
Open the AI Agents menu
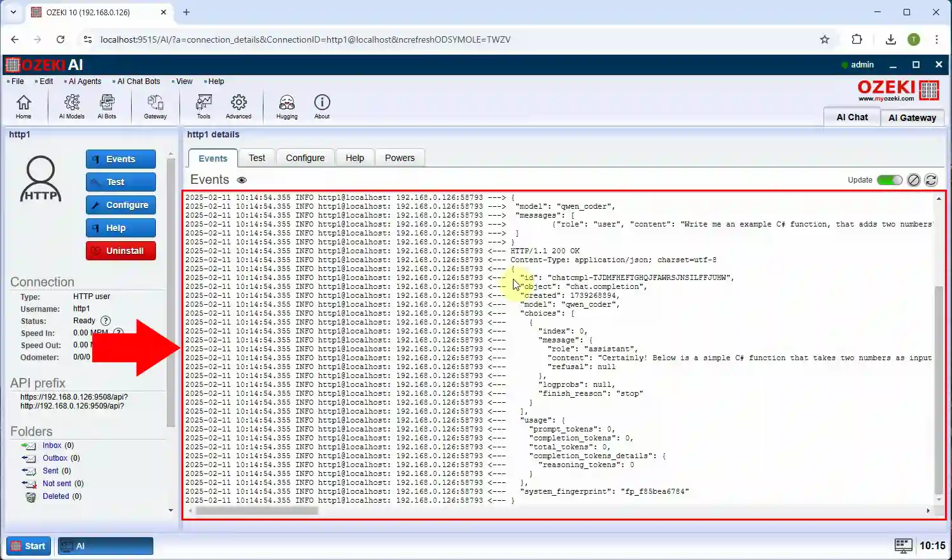point(85,81)
